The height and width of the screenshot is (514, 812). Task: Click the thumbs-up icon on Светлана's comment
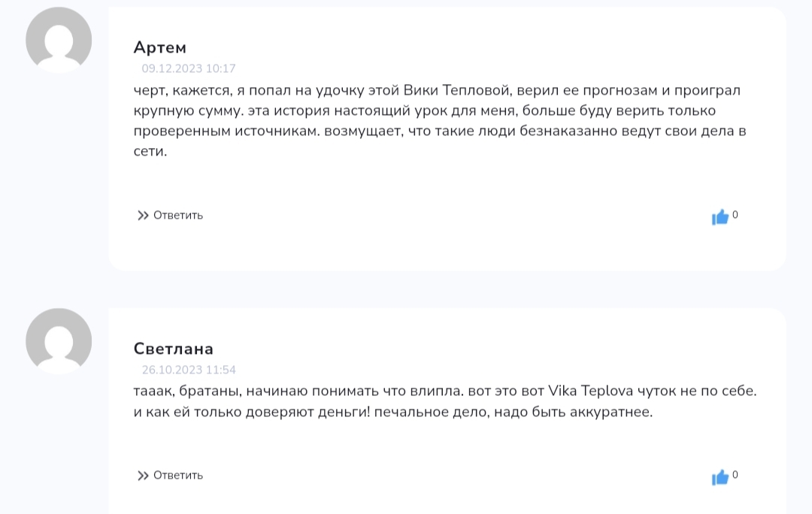coord(720,476)
